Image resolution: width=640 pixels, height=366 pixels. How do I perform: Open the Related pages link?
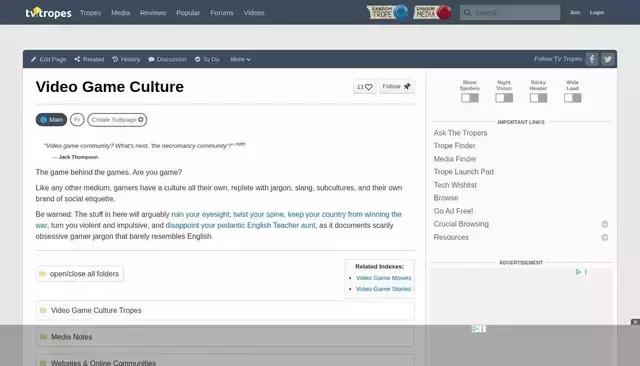coord(89,59)
